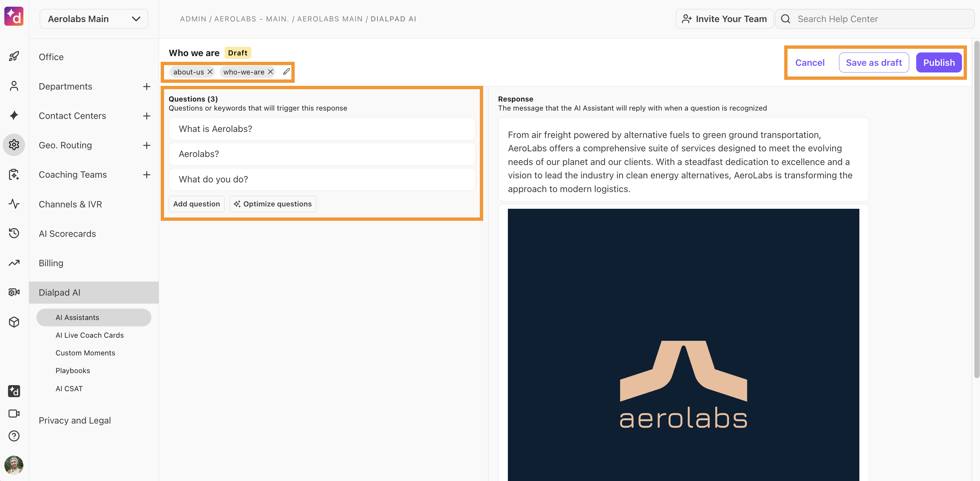
Task: Open the AI sparkle icon in sidebar
Action: [x=14, y=115]
